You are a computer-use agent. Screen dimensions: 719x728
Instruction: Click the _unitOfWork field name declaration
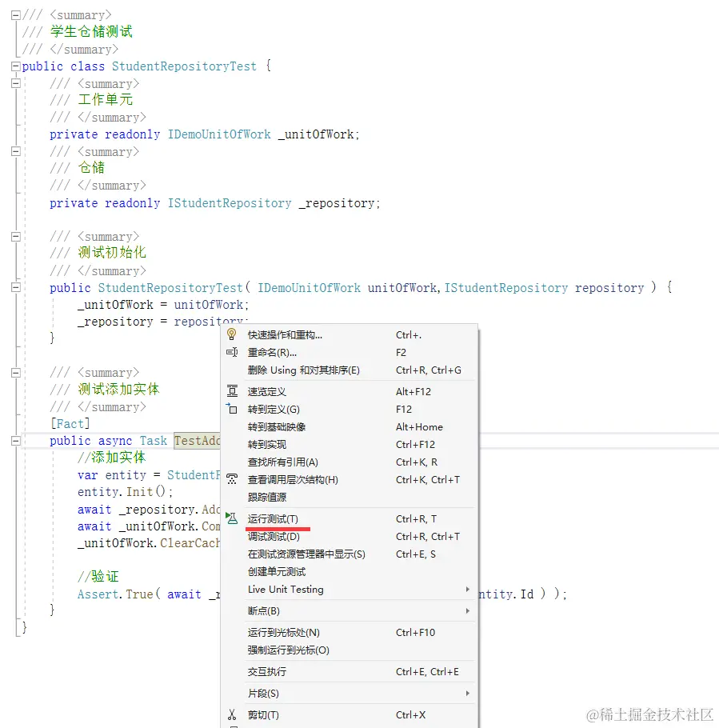(x=316, y=134)
